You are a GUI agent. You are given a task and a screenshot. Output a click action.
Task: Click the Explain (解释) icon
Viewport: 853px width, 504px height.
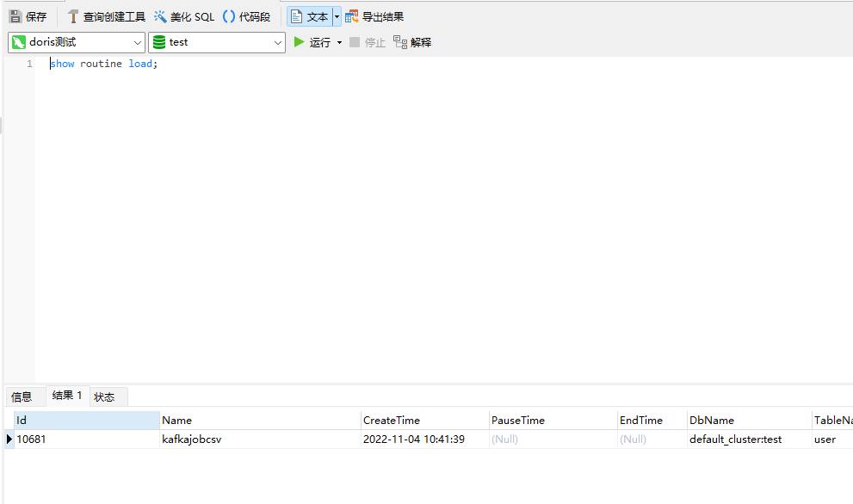click(x=400, y=42)
